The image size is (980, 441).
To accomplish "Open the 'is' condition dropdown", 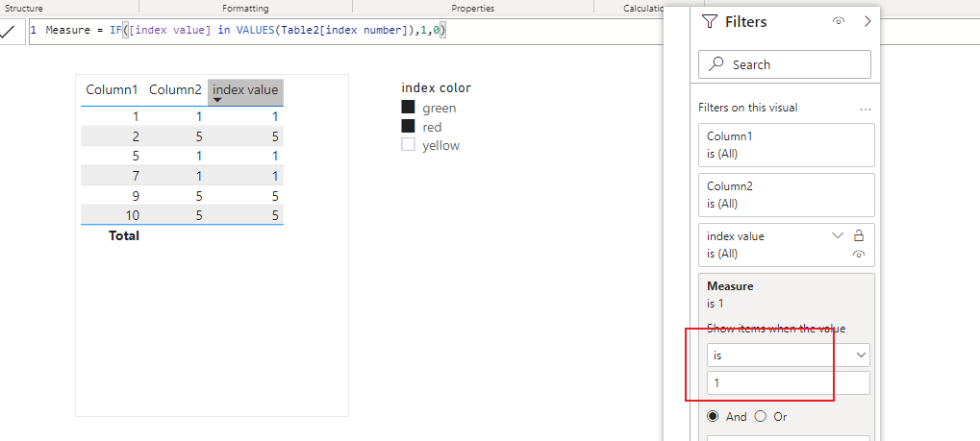I will point(788,355).
